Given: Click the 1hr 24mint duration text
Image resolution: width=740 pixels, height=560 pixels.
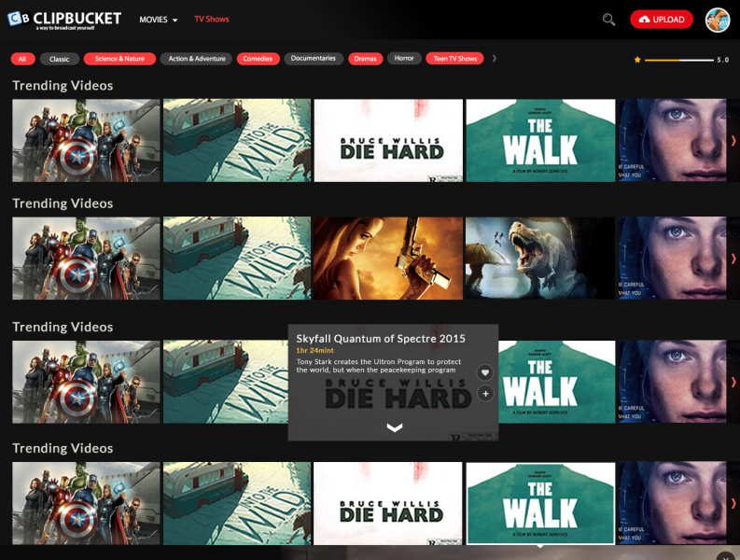Looking at the screenshot, I should [314, 350].
